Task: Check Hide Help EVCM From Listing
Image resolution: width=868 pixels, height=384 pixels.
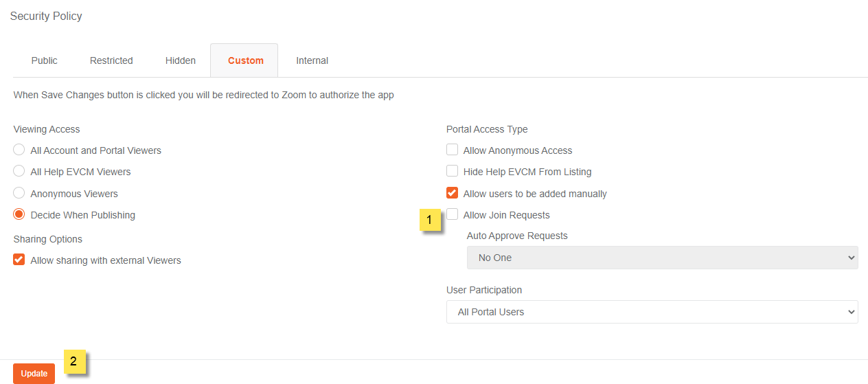Action: pos(452,171)
